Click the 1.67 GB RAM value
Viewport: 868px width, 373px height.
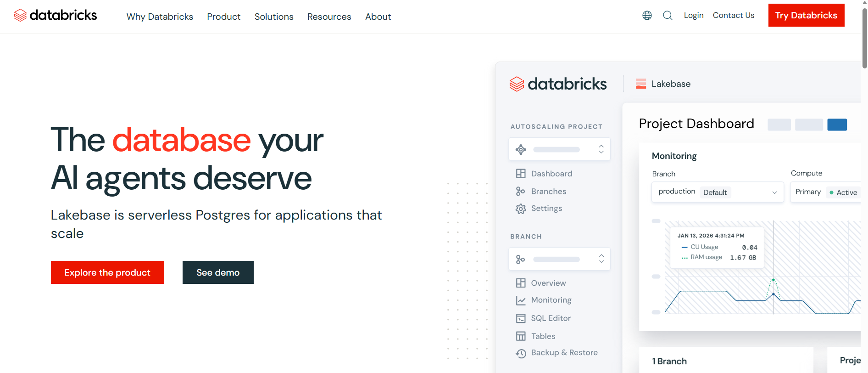(743, 258)
